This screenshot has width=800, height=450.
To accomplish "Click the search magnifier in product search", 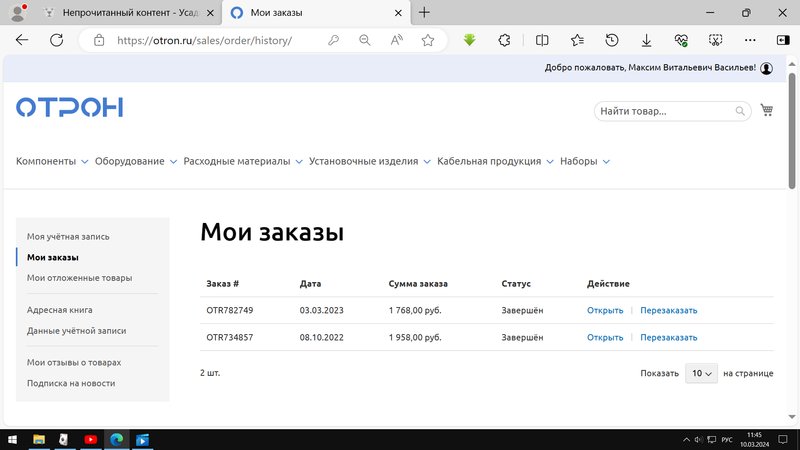I will pos(740,111).
